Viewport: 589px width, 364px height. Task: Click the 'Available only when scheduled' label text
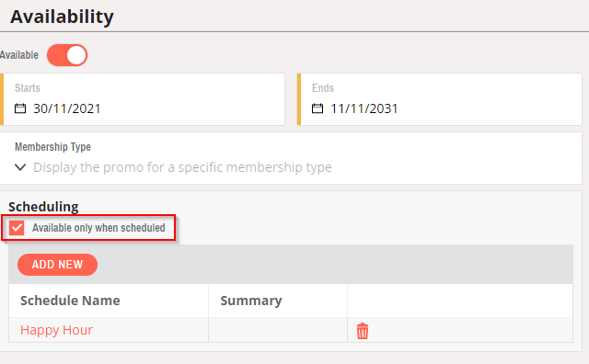coord(98,228)
